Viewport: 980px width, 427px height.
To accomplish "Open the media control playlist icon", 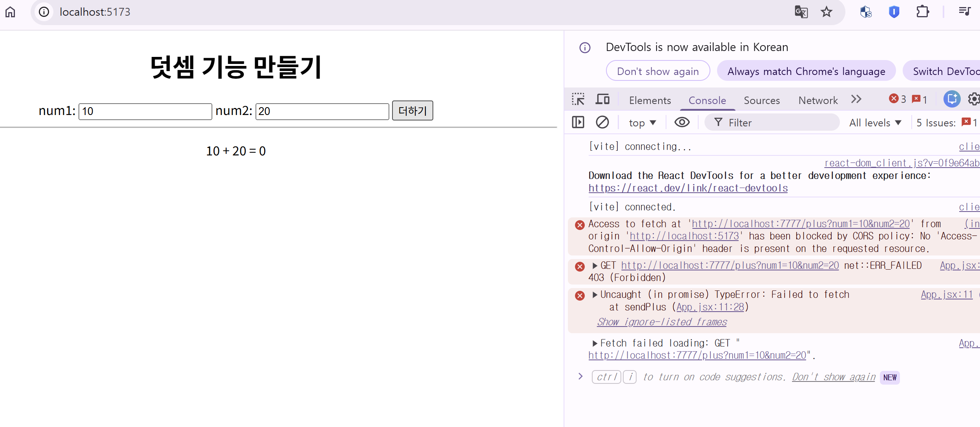I will (965, 12).
